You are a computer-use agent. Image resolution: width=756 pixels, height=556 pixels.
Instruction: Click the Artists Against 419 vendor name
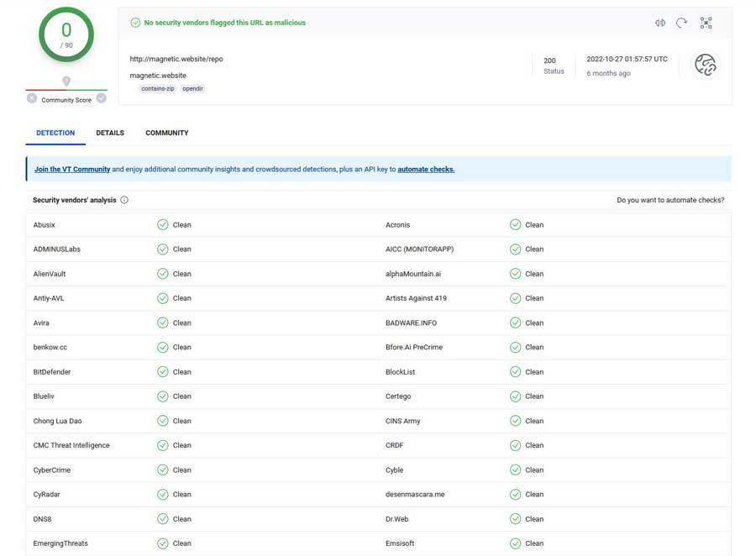pyautogui.click(x=416, y=298)
